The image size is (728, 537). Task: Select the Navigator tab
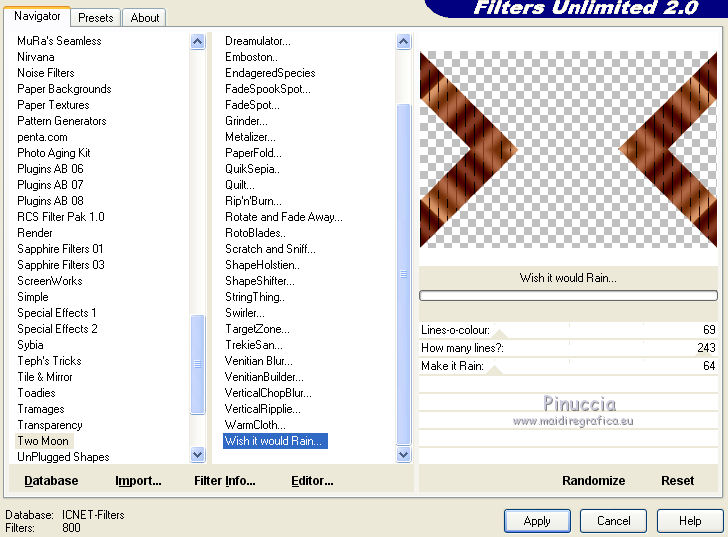pyautogui.click(x=37, y=16)
